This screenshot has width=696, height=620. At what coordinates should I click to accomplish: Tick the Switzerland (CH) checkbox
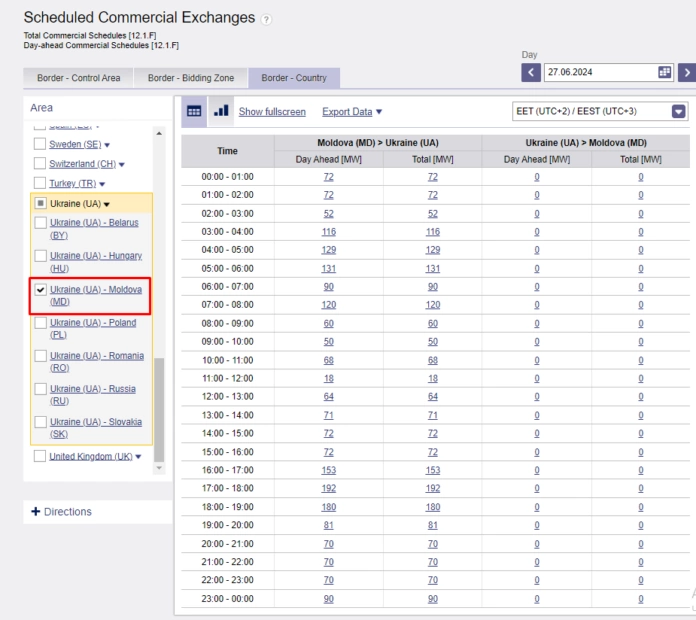click(40, 163)
